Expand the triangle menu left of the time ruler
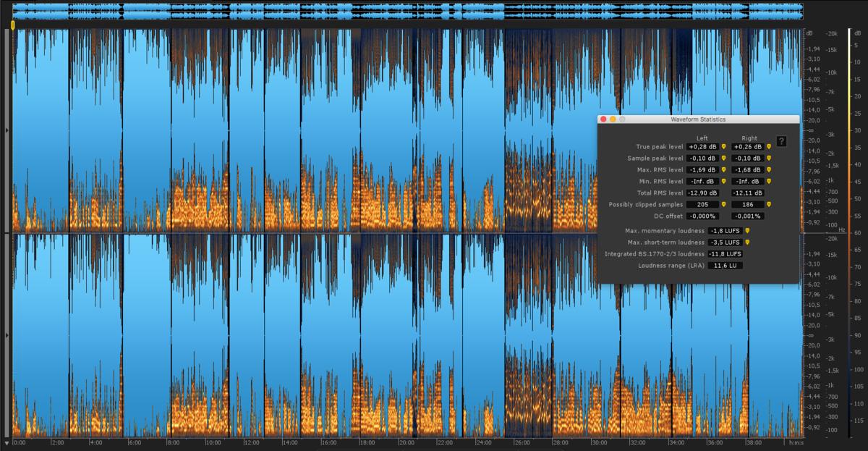The width and height of the screenshot is (868, 451). [7, 442]
